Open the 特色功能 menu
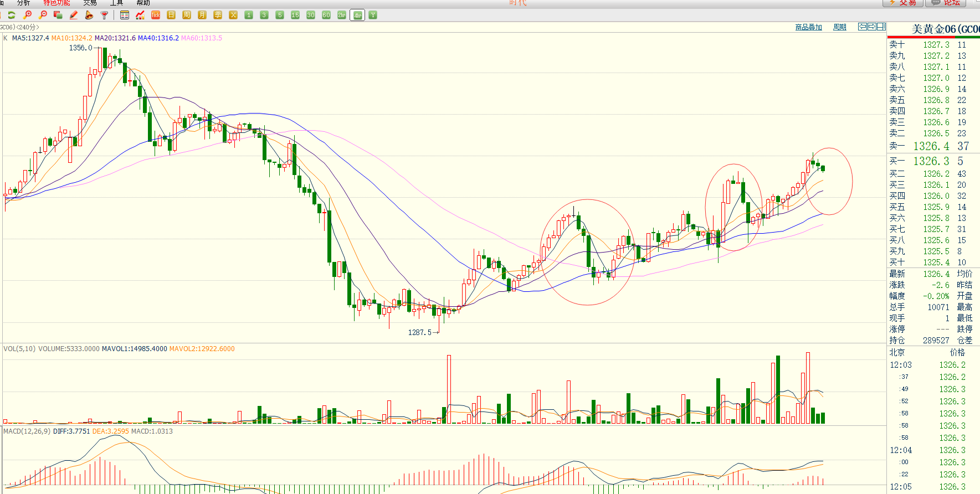980x494 pixels. pyautogui.click(x=57, y=3)
